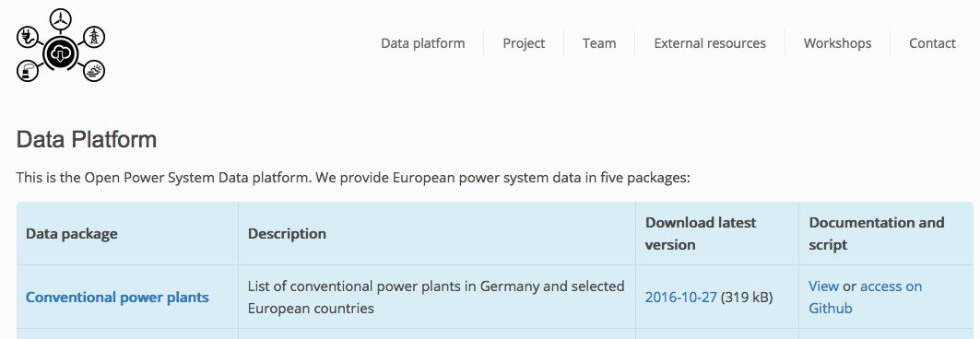The image size is (980, 339).
Task: Click the wind turbine icon in the logo
Action: (61, 19)
